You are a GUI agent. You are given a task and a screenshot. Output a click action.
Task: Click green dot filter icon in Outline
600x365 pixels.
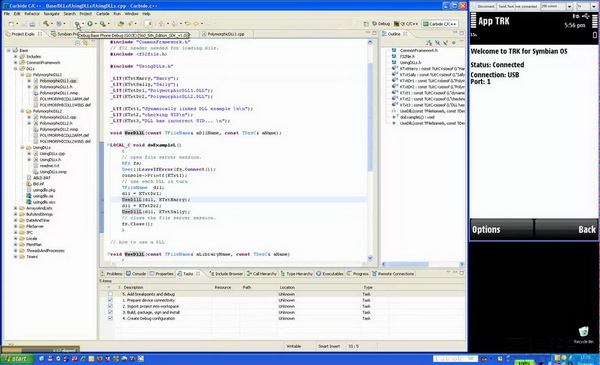(x=453, y=43)
